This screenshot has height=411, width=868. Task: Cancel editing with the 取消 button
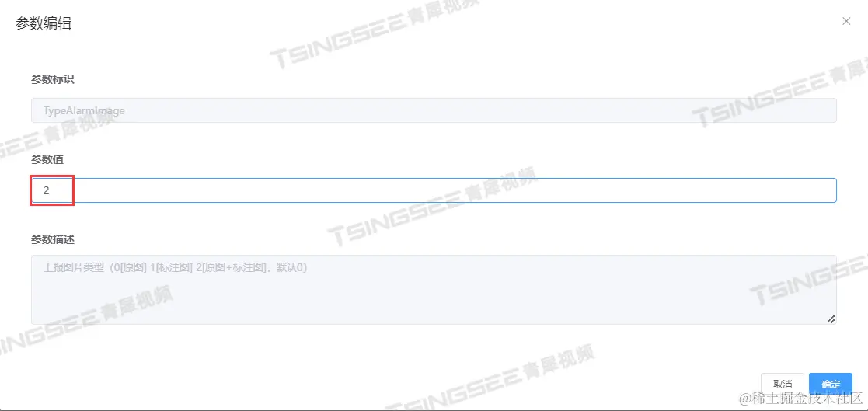pyautogui.click(x=783, y=385)
